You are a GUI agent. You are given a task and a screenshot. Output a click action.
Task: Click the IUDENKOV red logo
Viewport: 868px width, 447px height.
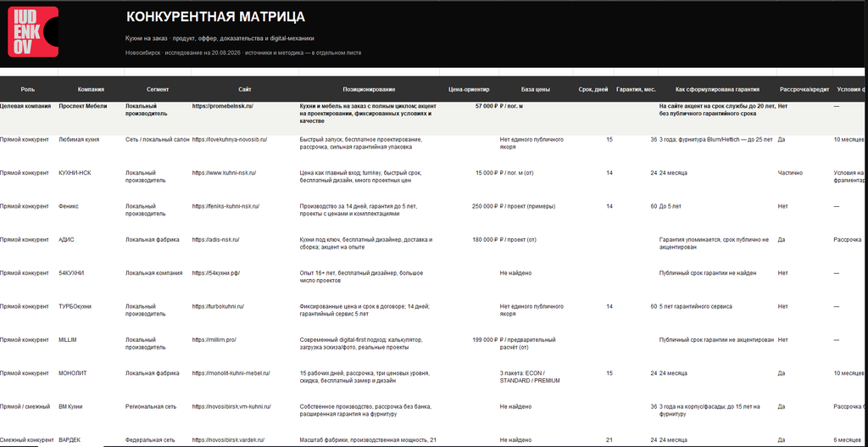[x=33, y=32]
